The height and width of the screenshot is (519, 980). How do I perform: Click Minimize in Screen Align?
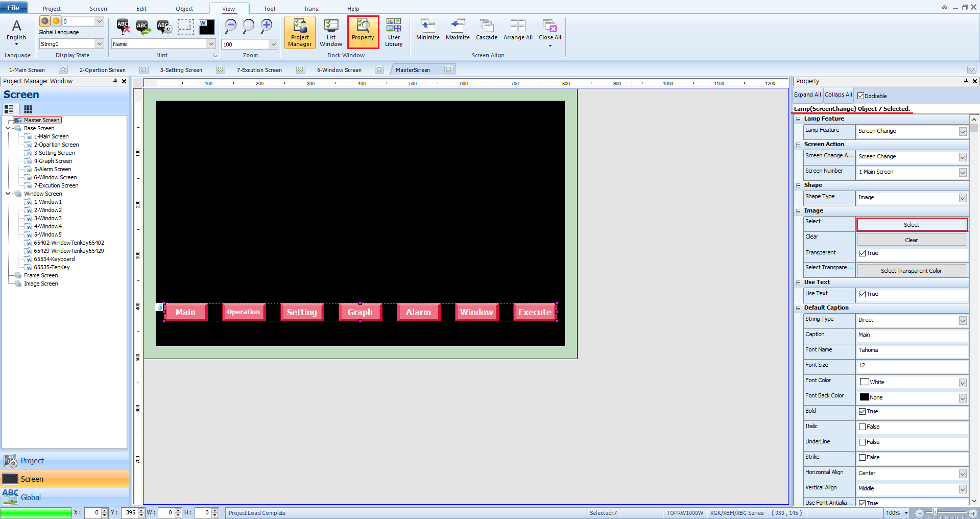pos(428,30)
